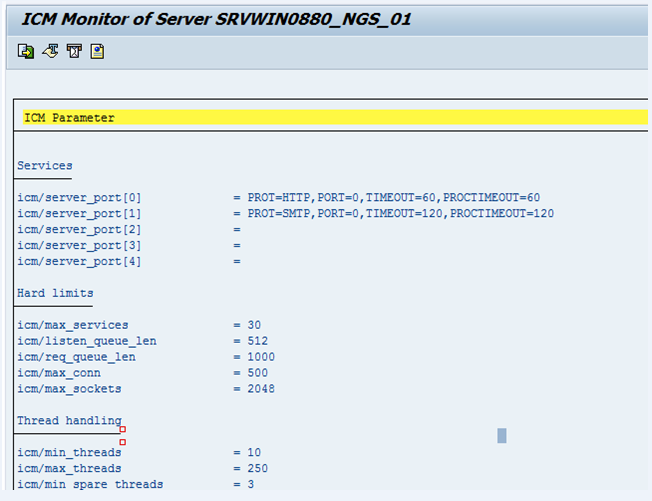Click the Services section heading
Viewport: 652px width, 501px height.
pyautogui.click(x=44, y=166)
